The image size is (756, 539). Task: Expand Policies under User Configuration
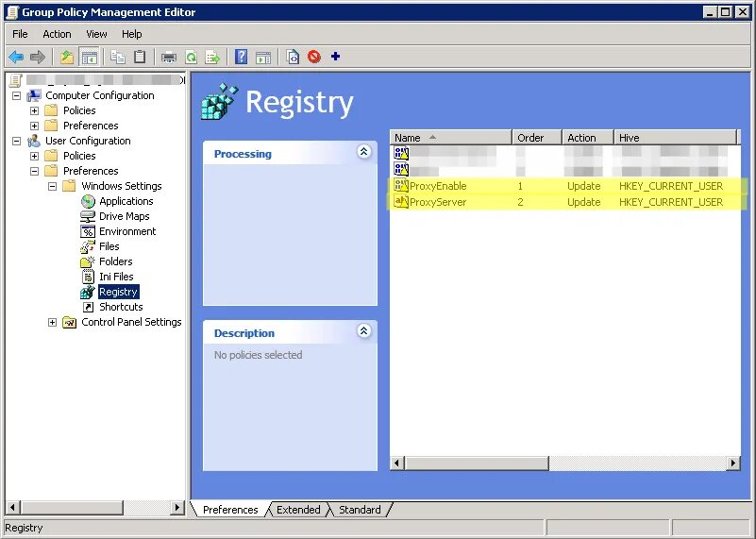pyautogui.click(x=34, y=156)
